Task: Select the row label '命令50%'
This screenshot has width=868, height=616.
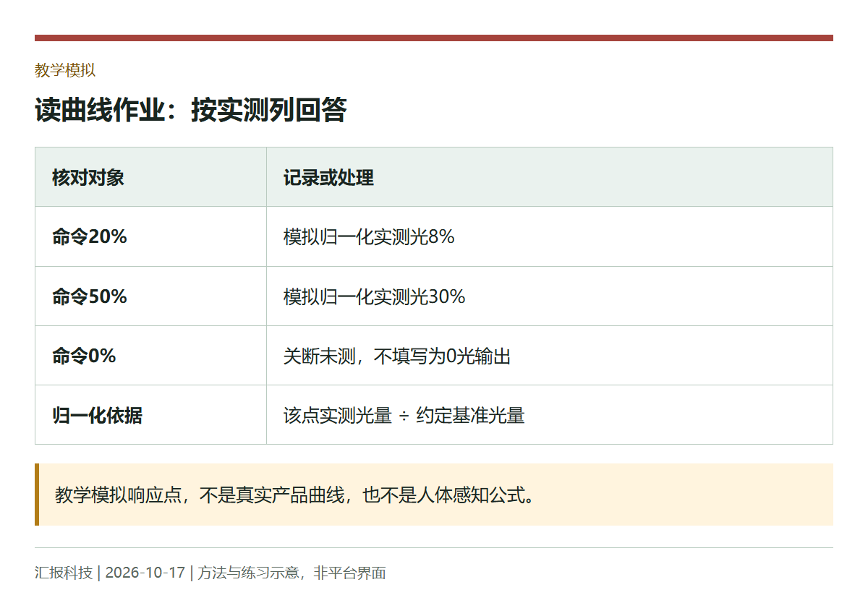Action: [90, 296]
